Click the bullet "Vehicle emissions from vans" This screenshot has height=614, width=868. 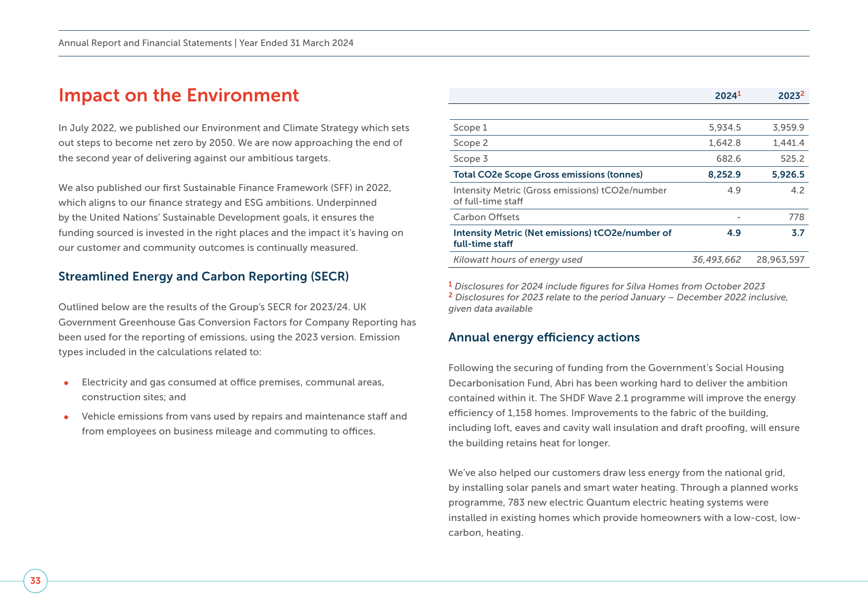244,424
